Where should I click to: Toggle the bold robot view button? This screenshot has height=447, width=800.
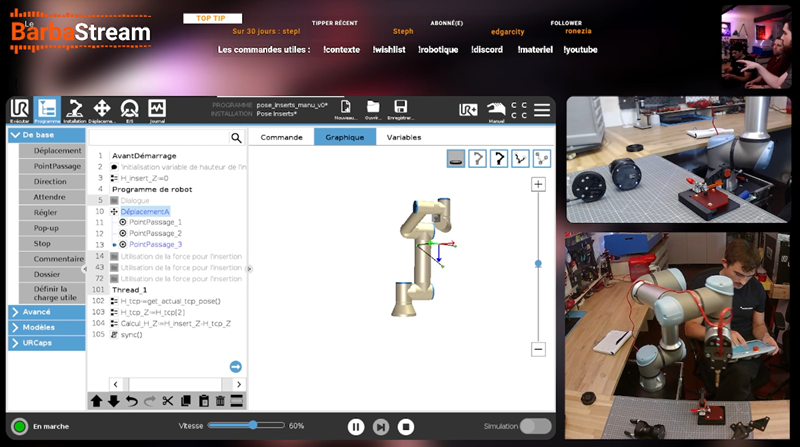[498, 159]
